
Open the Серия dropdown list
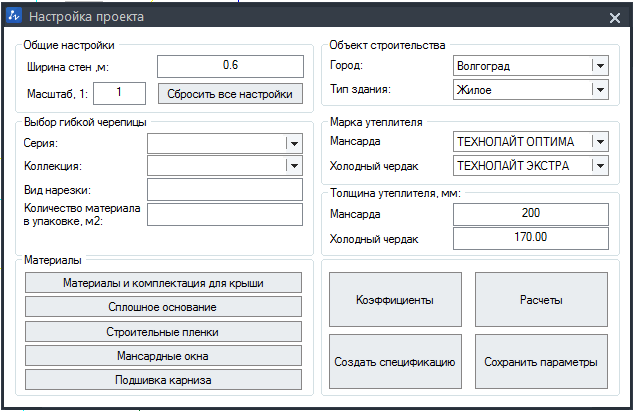click(x=225, y=143)
